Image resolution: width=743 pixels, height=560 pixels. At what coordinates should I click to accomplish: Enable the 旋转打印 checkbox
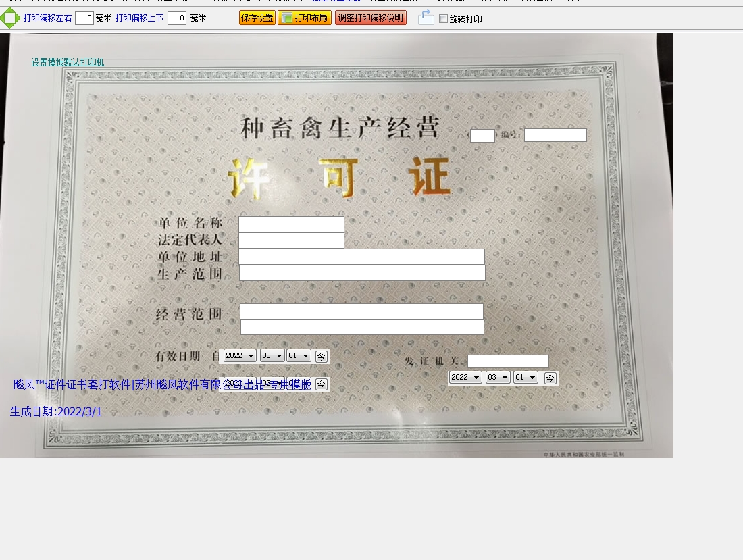[x=443, y=19]
